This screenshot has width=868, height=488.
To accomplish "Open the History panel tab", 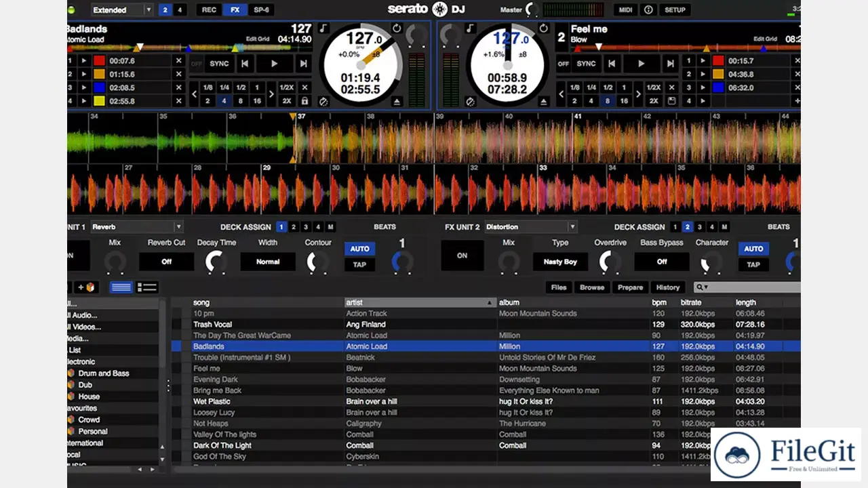I will 668,287.
